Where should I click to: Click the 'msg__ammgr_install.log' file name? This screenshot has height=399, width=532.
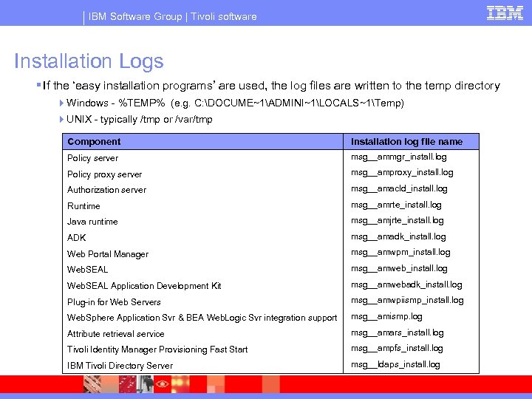[x=399, y=157]
